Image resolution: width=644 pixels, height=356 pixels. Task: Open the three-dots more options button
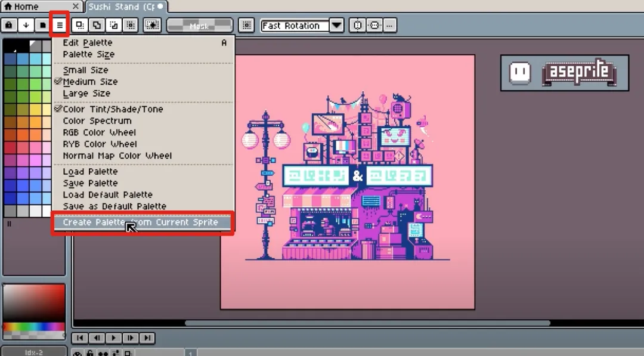click(x=389, y=26)
